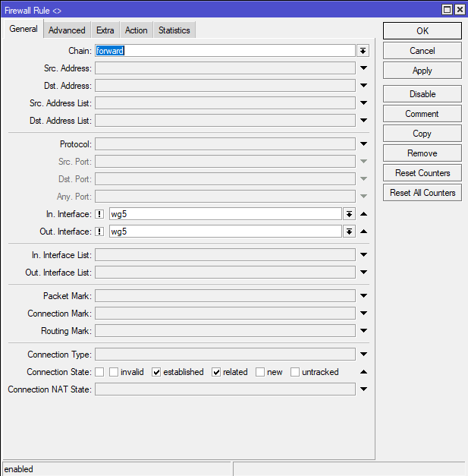Image resolution: width=468 pixels, height=476 pixels.
Task: Click the Reset Counters button
Action: [422, 173]
